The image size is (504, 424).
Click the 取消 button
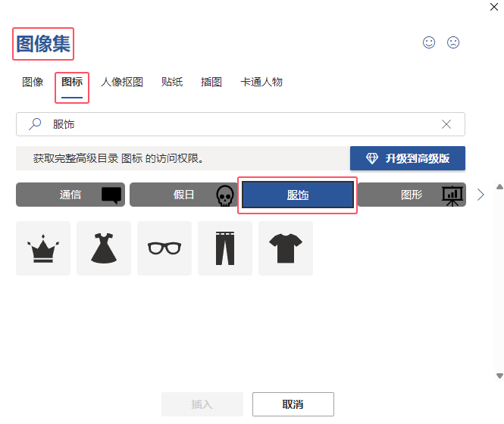(x=293, y=404)
